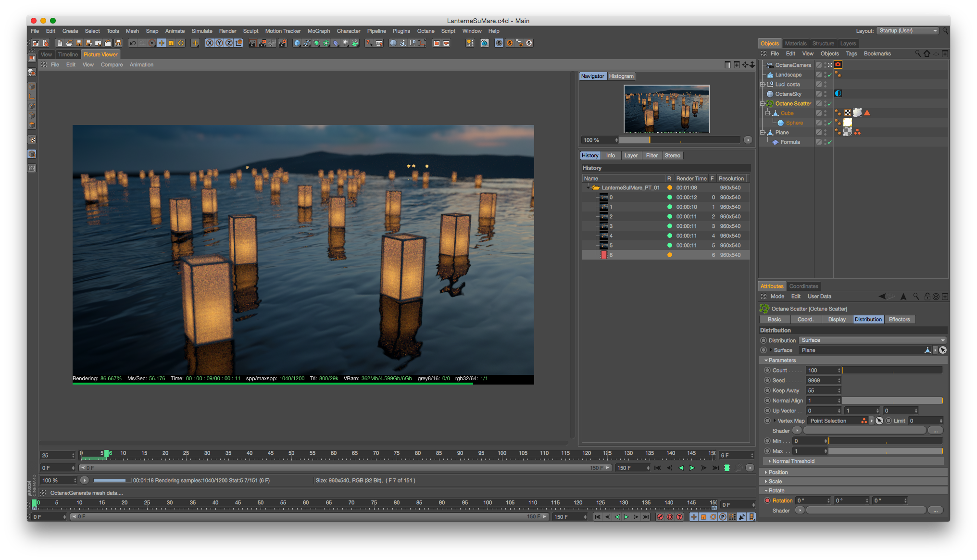Screen dimensions: 977x560
Task: Click the Normal Align slider bar
Action: (891, 400)
